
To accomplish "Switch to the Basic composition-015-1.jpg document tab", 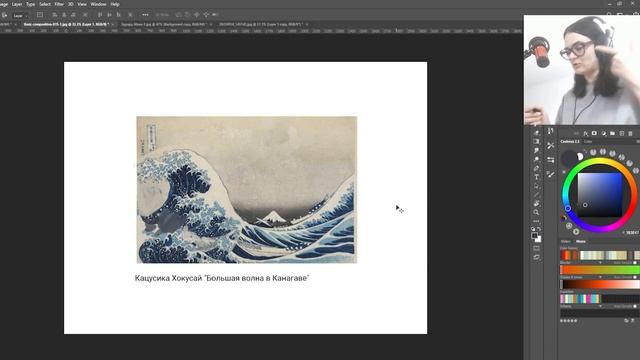I will pos(66,24).
